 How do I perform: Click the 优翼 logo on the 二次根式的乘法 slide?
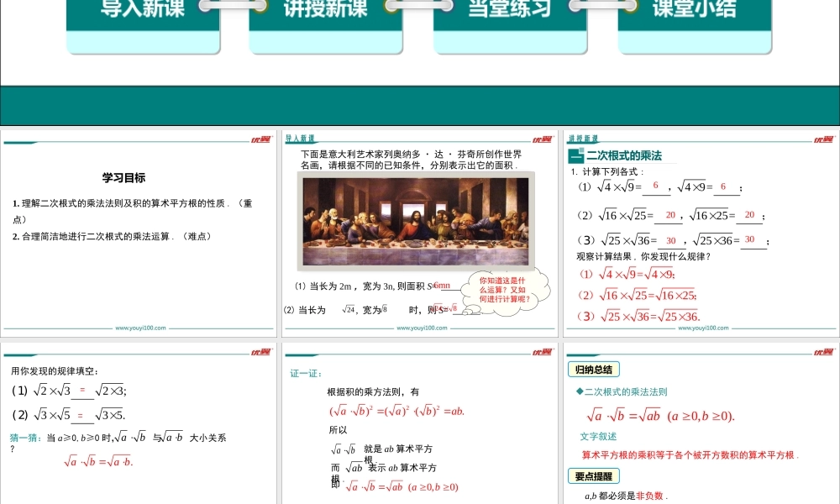pos(824,139)
